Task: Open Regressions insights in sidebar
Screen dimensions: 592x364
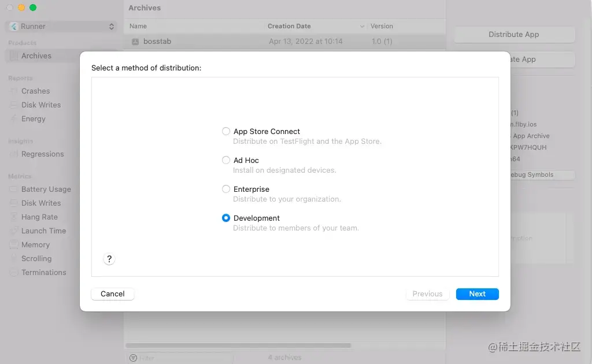Action: click(x=42, y=154)
